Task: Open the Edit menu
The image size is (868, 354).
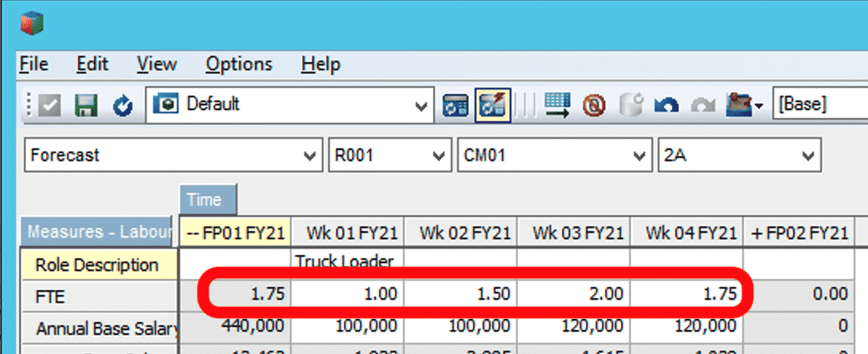Action: (92, 65)
